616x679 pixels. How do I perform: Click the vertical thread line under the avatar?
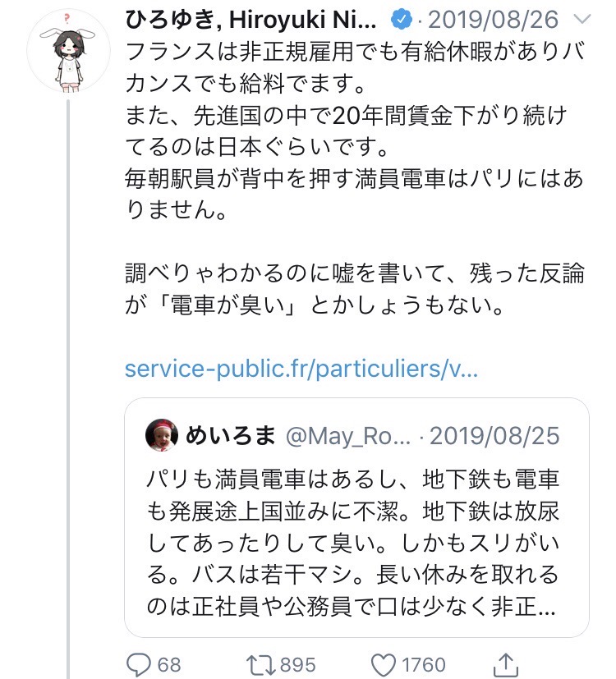[68, 369]
